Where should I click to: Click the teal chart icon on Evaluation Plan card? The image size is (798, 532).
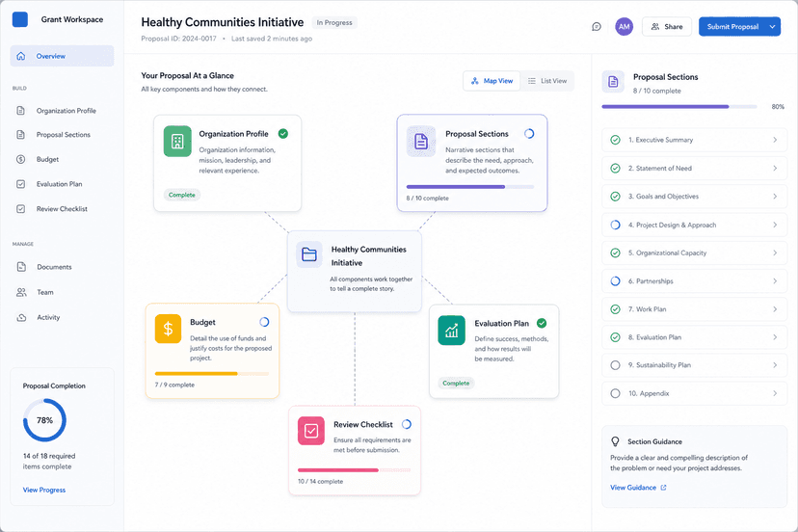click(451, 330)
